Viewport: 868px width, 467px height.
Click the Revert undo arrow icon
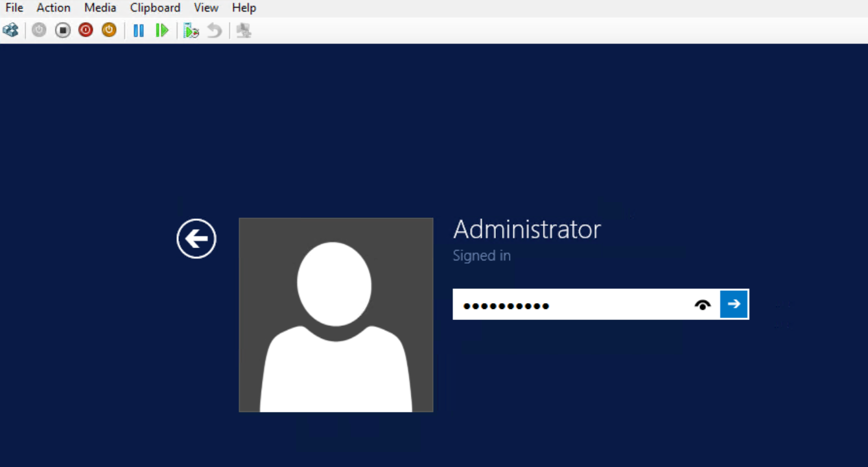click(x=214, y=30)
